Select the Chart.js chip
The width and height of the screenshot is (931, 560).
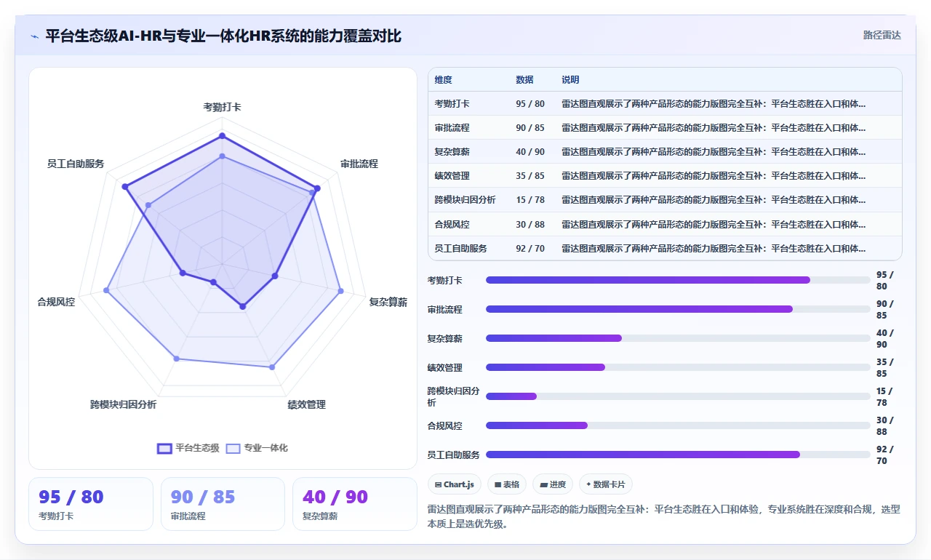[x=454, y=484]
